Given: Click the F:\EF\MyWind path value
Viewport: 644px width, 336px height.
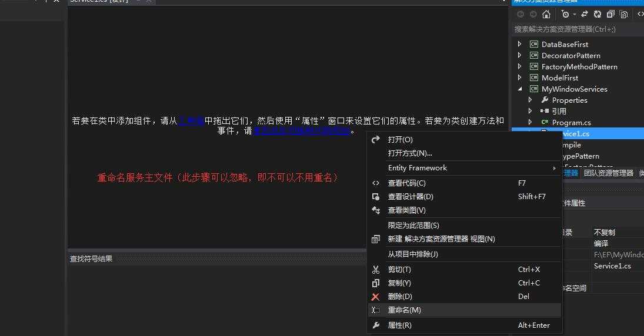Looking at the screenshot, I should (619, 255).
